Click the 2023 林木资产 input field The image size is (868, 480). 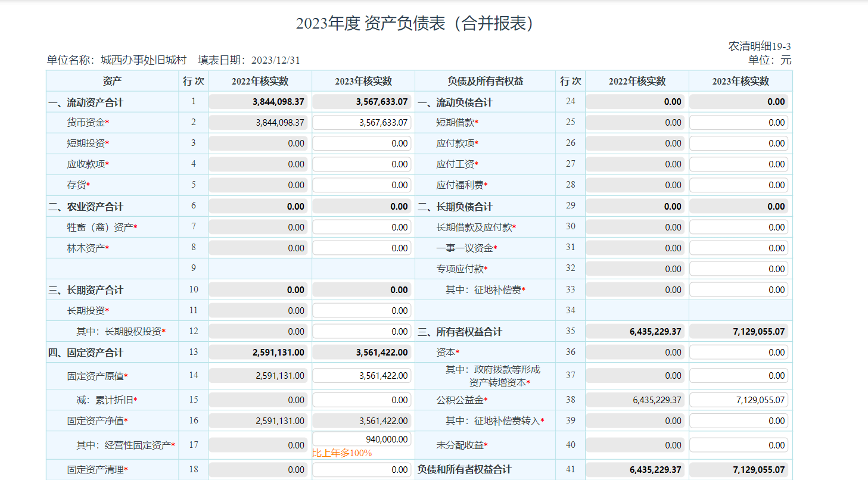362,248
